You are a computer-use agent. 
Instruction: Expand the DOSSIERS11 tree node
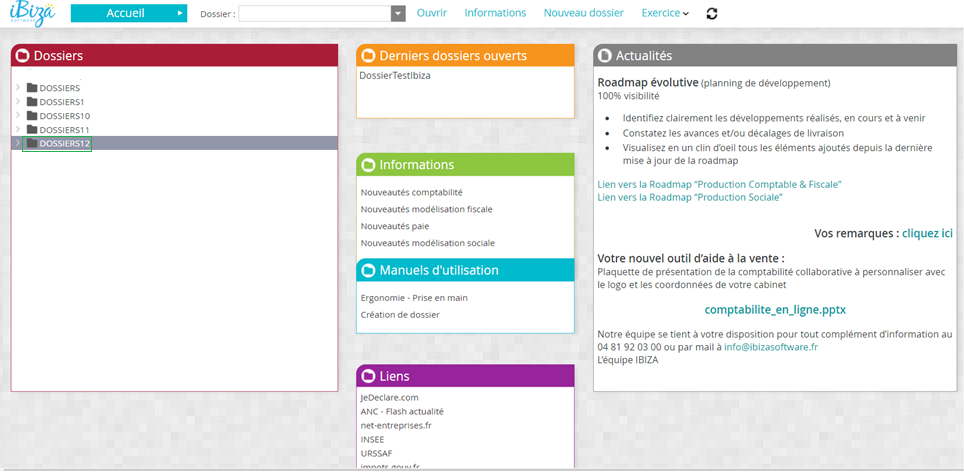18,130
